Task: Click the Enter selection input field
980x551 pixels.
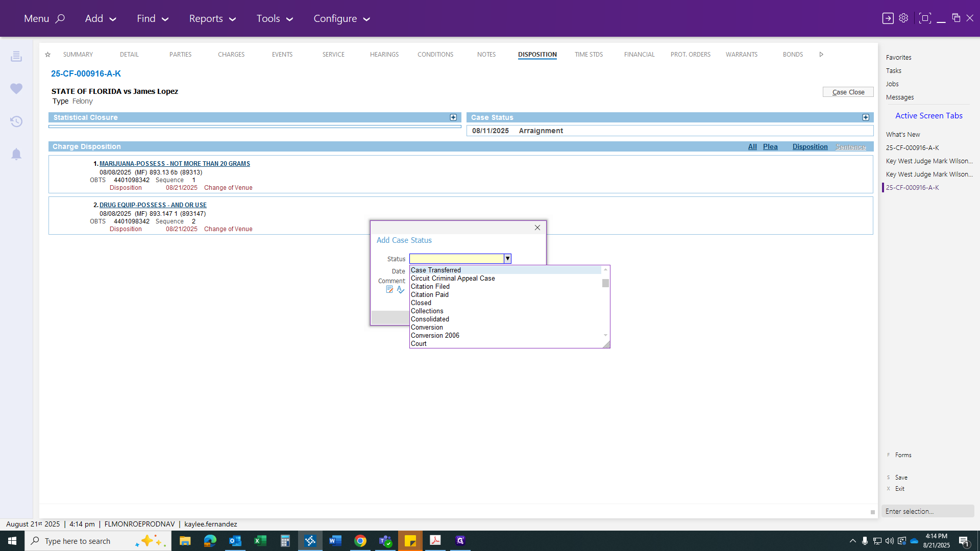Action: (x=927, y=511)
